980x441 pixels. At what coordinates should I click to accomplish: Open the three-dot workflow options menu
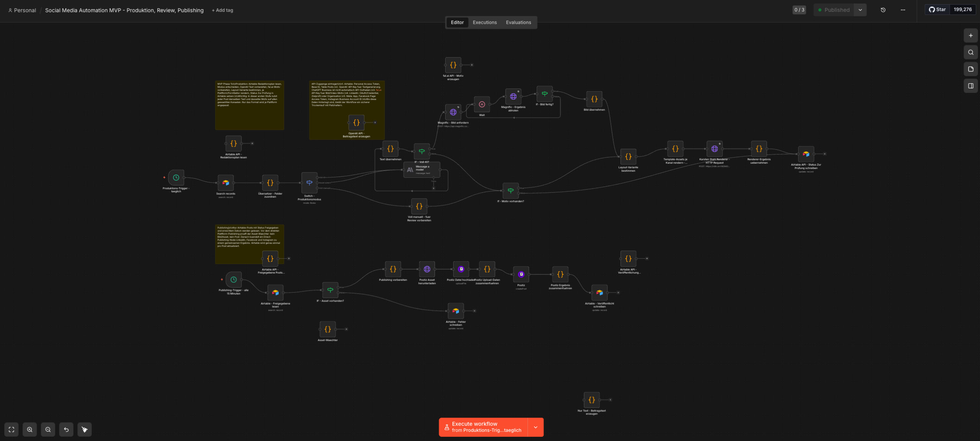[x=903, y=10]
